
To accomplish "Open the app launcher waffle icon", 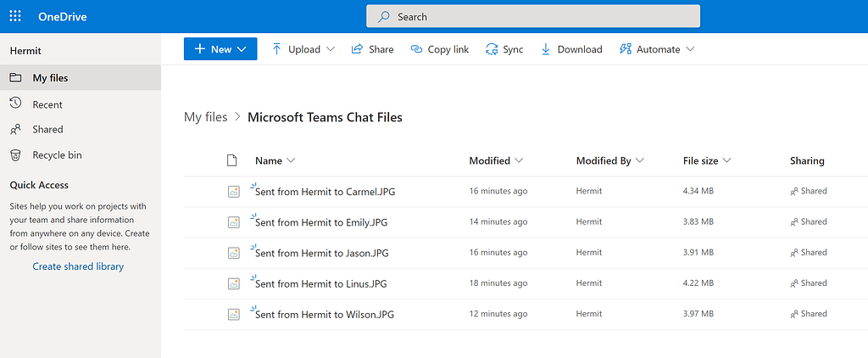I will coord(15,16).
